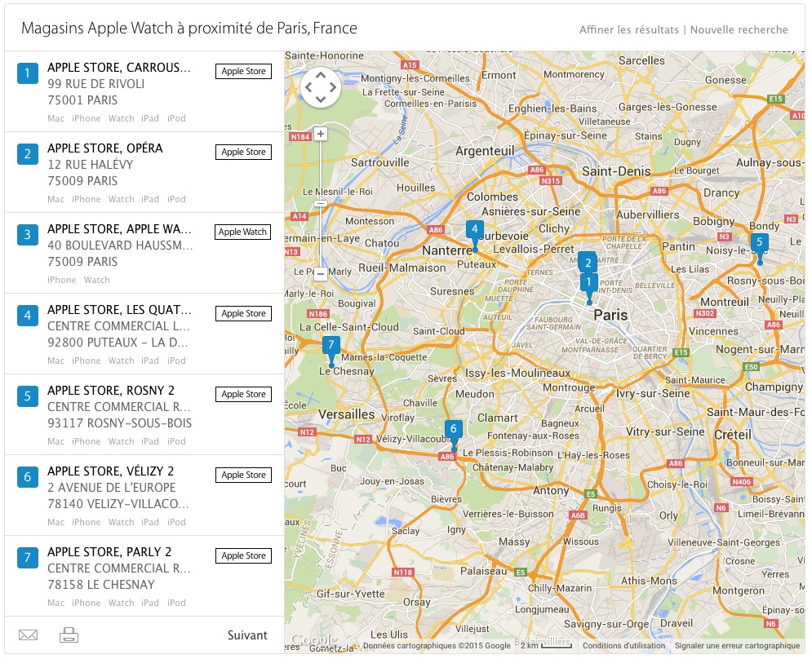Click the Apple Store tag on Carrousel row
The height and width of the screenshot is (659, 812).
[x=243, y=71]
